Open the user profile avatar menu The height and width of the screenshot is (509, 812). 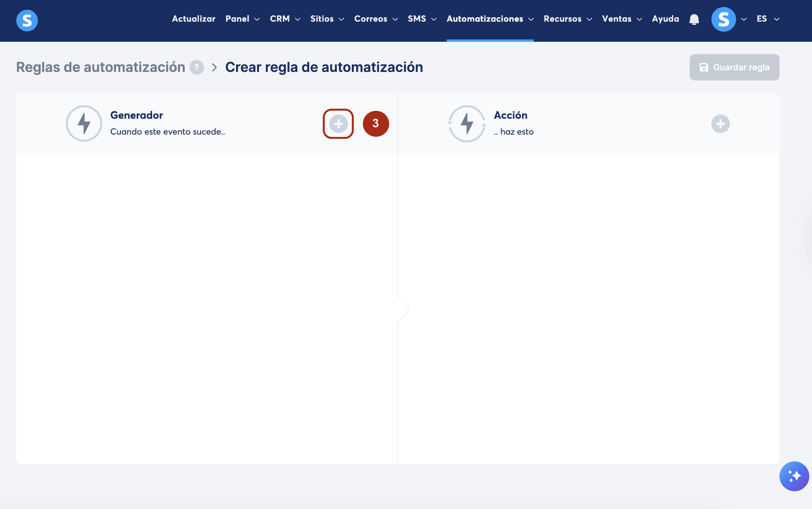(723, 19)
